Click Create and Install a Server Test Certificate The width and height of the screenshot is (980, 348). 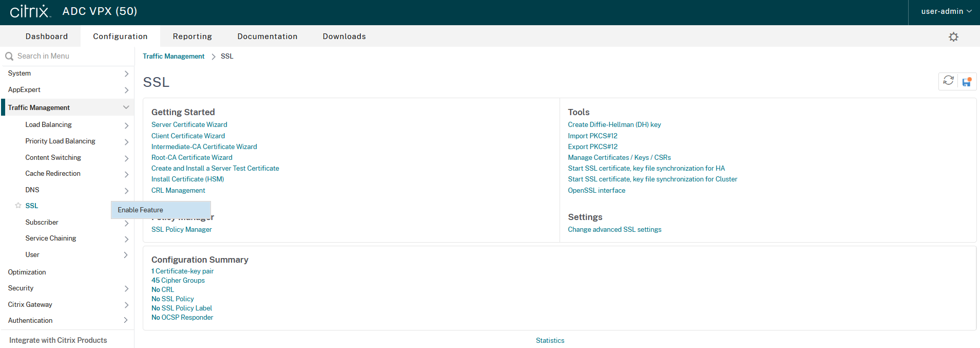click(x=215, y=169)
